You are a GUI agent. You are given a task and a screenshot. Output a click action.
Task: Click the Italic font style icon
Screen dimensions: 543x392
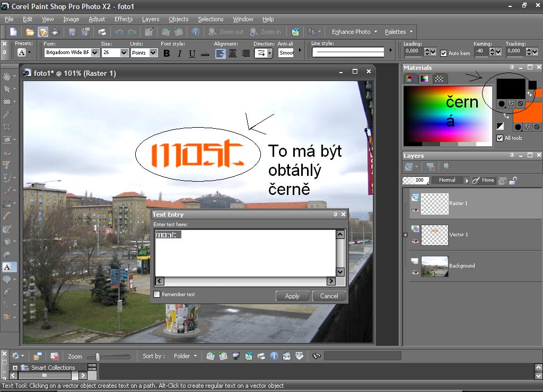click(179, 54)
